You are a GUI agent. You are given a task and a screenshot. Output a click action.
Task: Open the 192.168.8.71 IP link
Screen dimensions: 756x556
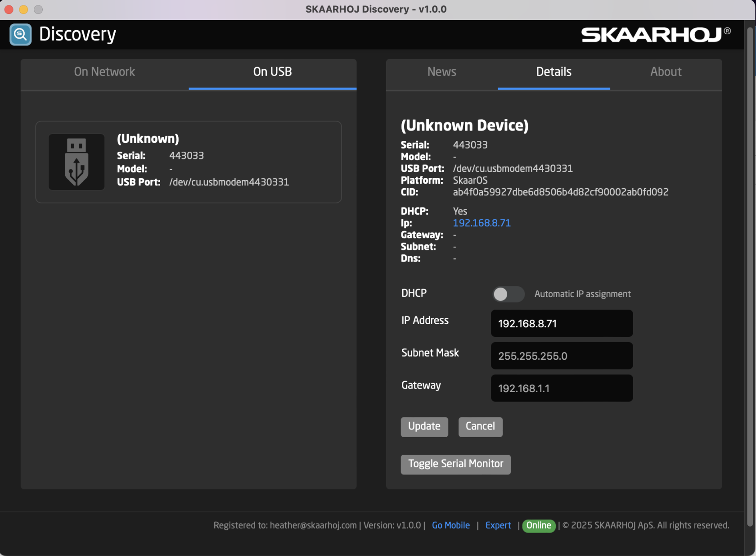481,223
